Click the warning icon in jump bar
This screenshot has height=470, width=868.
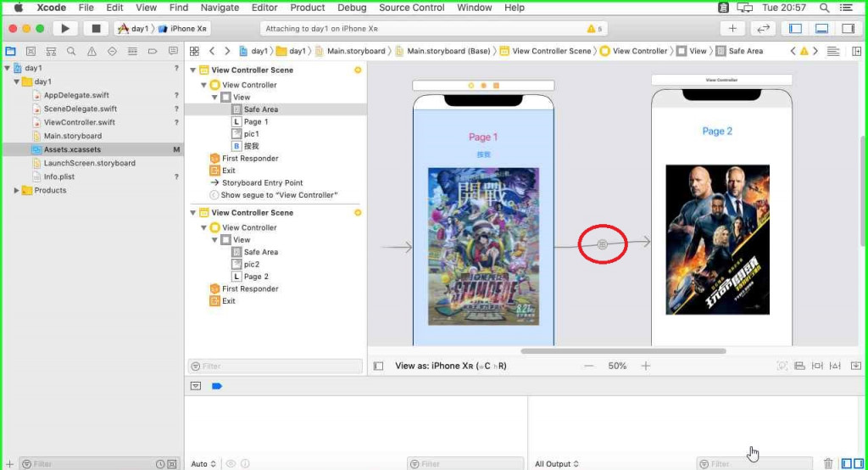[x=804, y=51]
